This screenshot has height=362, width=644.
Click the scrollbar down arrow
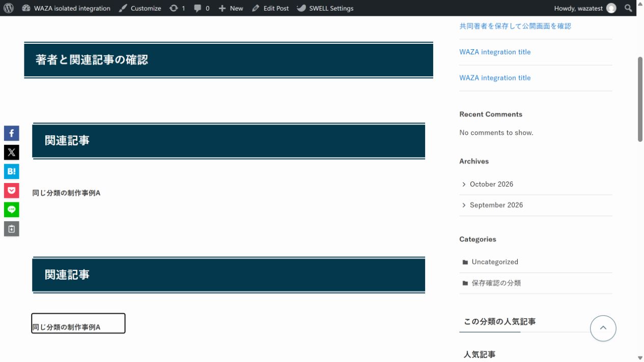click(x=640, y=358)
